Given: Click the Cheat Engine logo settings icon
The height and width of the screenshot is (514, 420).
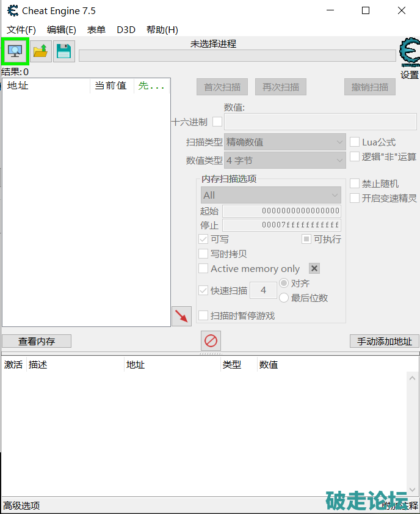Looking at the screenshot, I should tap(409, 53).
